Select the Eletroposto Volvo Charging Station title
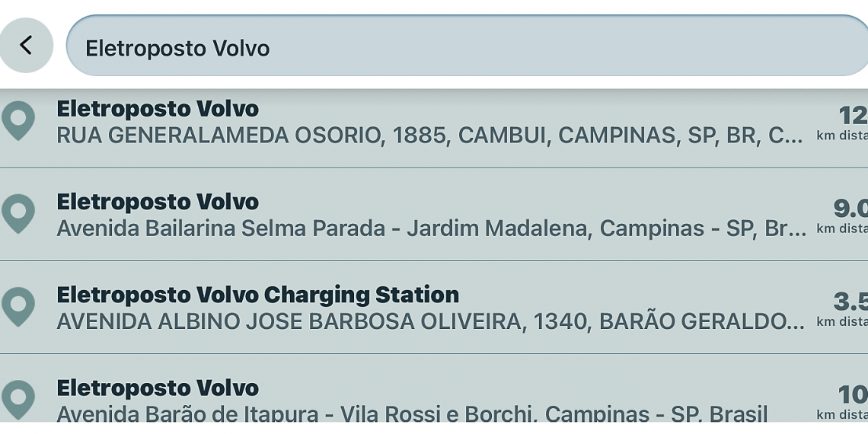The image size is (868, 434). [257, 295]
